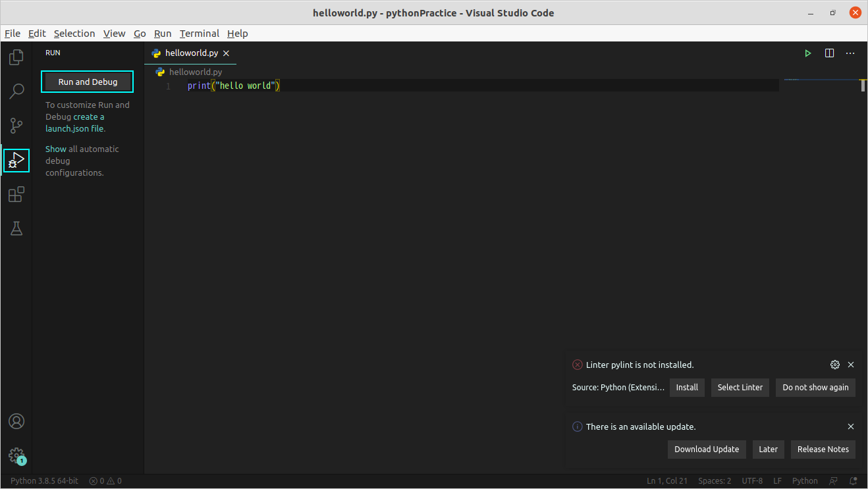Open the Extensions view
Image resolution: width=868 pixels, height=489 pixels.
click(16, 194)
